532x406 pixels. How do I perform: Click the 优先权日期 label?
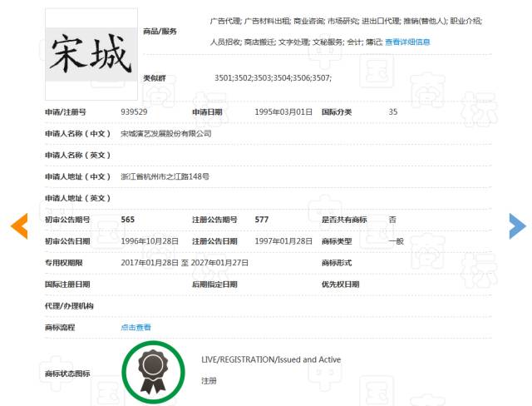(x=340, y=285)
